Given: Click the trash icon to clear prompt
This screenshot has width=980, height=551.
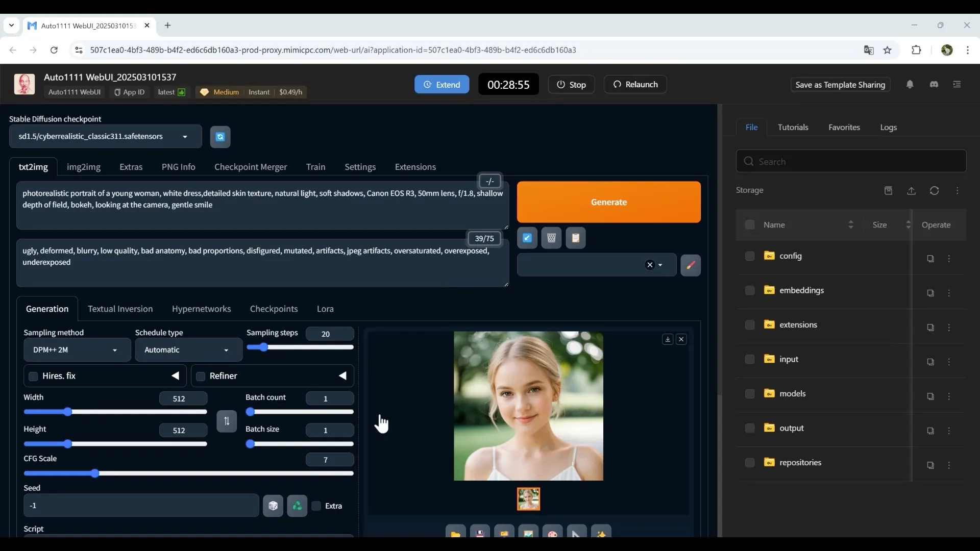Looking at the screenshot, I should click(x=551, y=238).
